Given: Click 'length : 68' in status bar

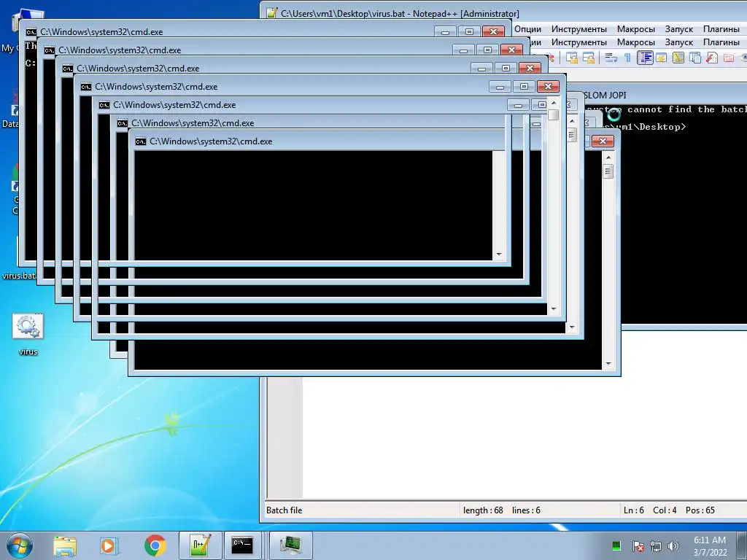Looking at the screenshot, I should [x=483, y=510].
